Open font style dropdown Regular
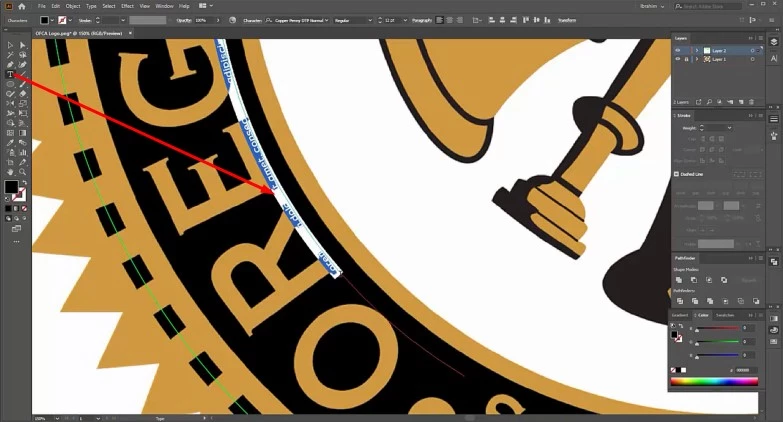Image resolution: width=783 pixels, height=422 pixels. [370, 20]
